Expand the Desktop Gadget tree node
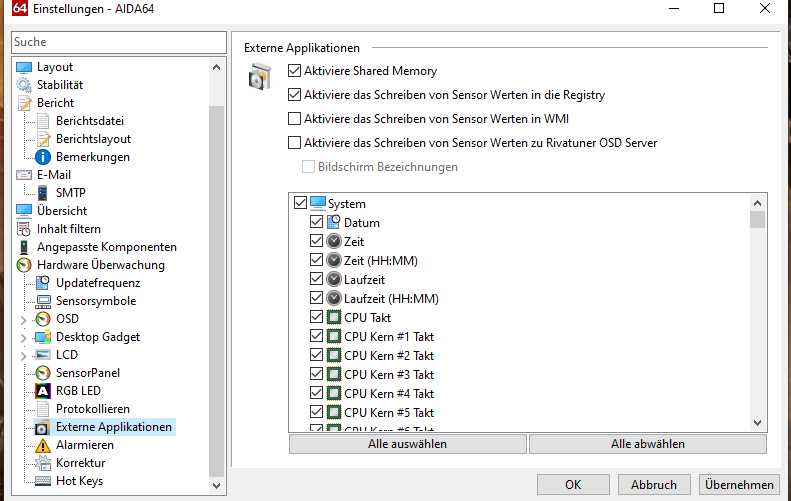The image size is (791, 501). (x=23, y=338)
